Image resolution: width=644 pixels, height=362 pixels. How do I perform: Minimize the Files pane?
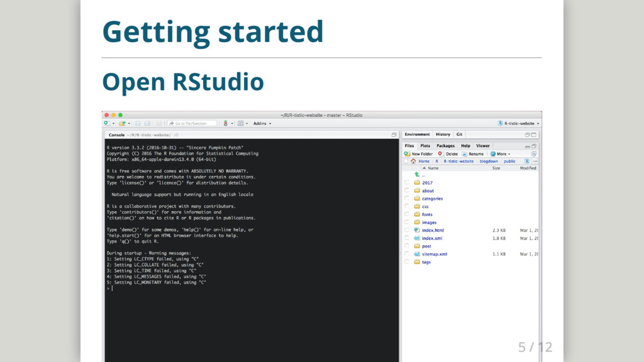(528, 146)
